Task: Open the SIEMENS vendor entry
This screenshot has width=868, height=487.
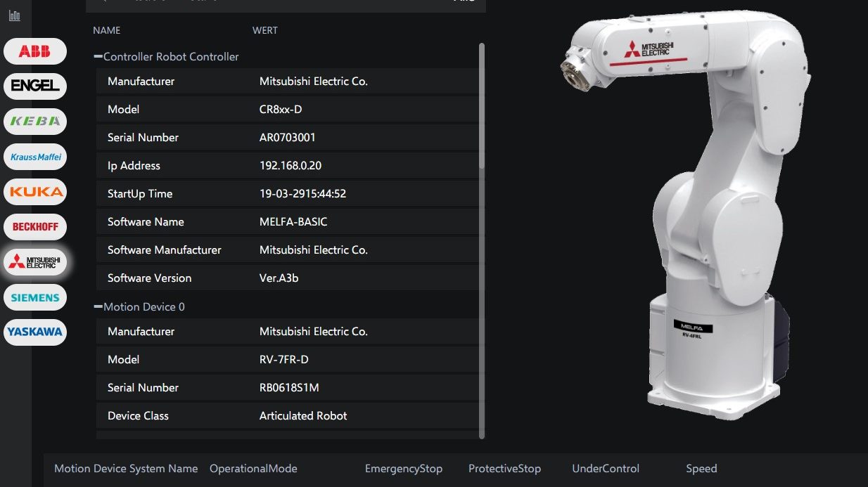Action: 34,297
